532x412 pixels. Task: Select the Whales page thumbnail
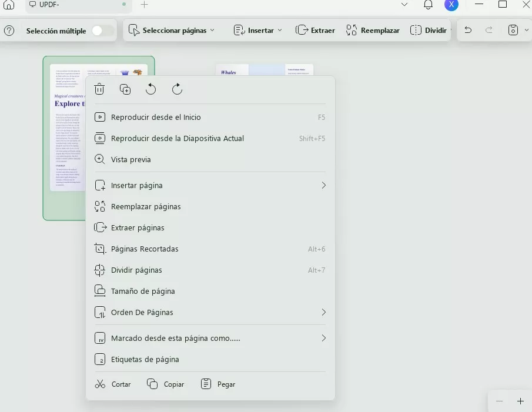tap(265, 69)
